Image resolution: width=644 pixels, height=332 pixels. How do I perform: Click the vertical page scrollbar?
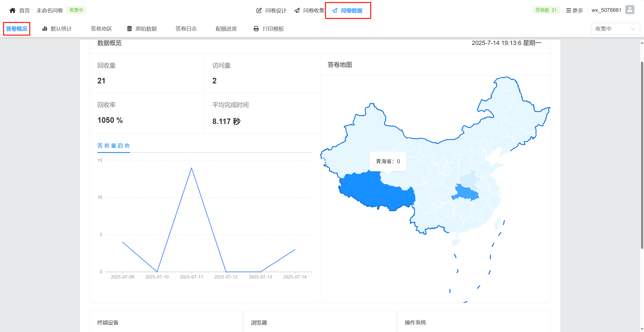(x=642, y=155)
